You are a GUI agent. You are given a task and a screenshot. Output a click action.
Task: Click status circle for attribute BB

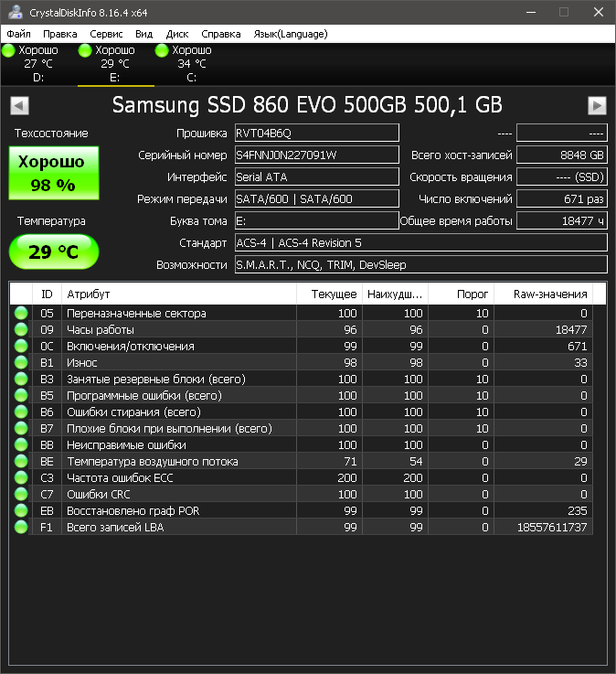[21, 444]
